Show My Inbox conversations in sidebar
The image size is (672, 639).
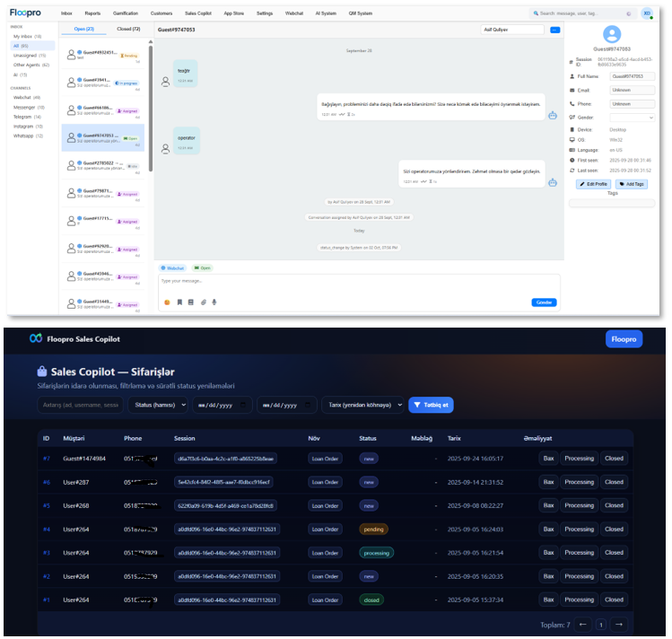click(28, 37)
